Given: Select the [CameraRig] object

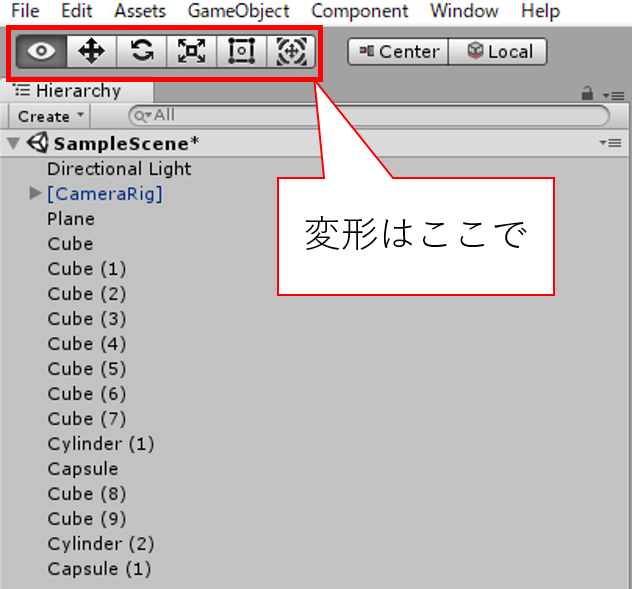Looking at the screenshot, I should click(105, 194).
